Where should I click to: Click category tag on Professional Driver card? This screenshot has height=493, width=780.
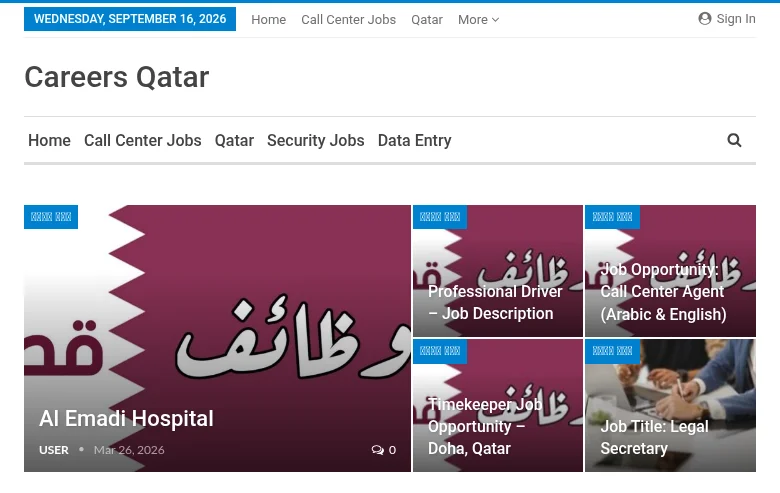pos(440,217)
